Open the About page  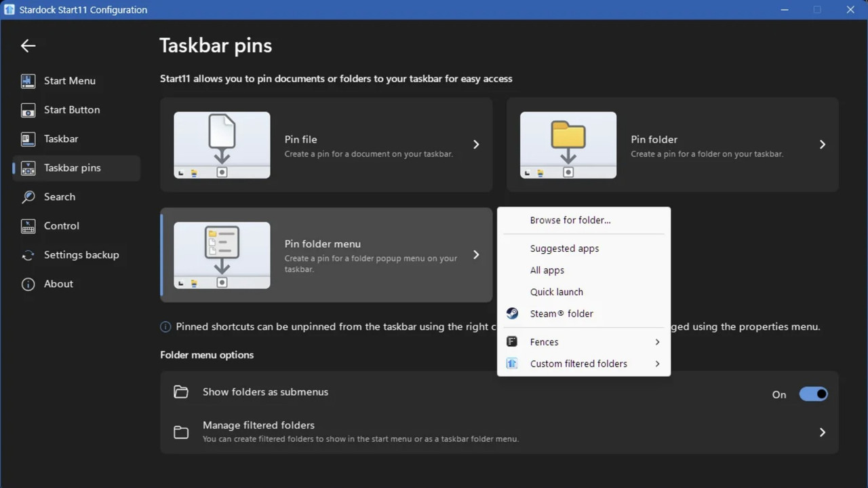pos(77,284)
